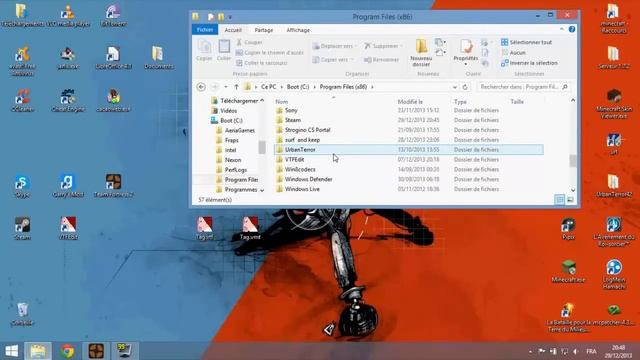Click Copier le chemin d'accès
Image resolution: width=640 pixels, height=360 pixels.
tap(269, 53)
